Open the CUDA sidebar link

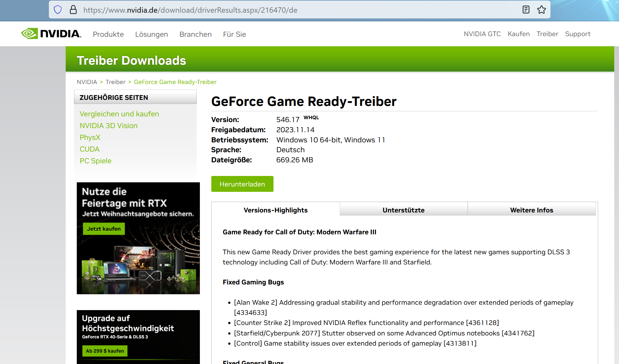coord(89,149)
